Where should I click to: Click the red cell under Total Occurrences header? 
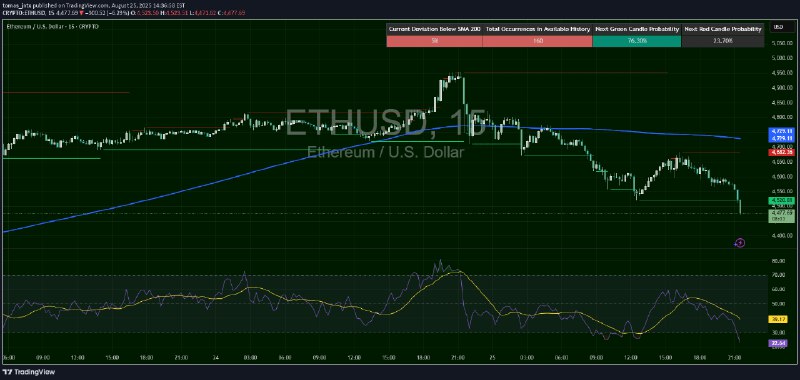538,41
